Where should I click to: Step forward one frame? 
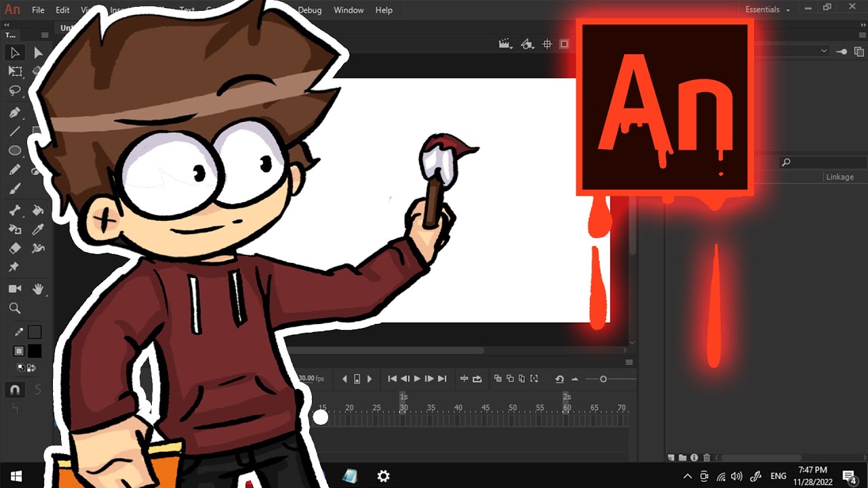[x=429, y=379]
